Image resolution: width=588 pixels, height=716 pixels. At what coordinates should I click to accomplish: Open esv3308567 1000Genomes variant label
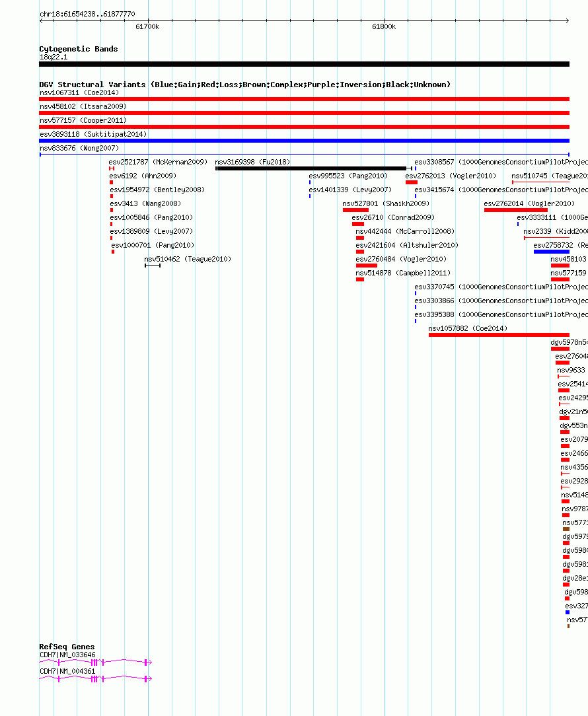point(501,162)
